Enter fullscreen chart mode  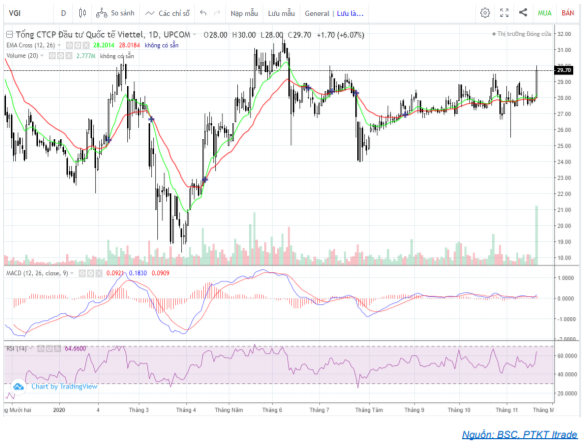coord(504,13)
